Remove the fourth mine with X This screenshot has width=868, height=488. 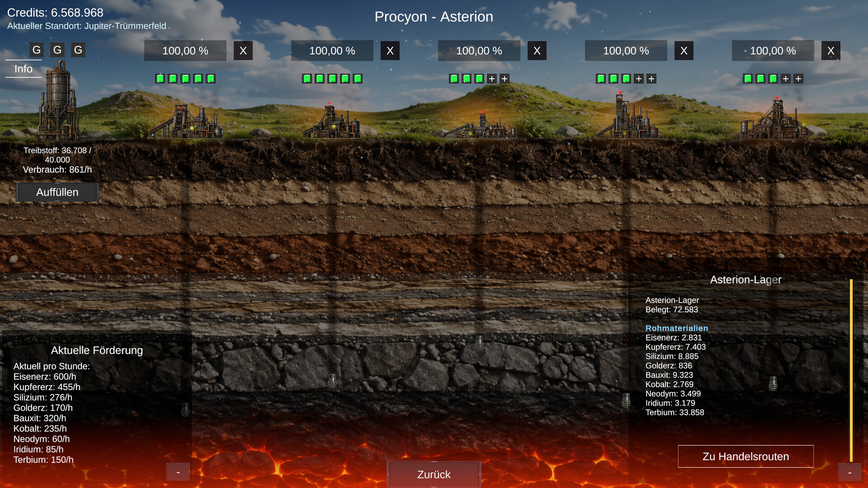pyautogui.click(x=684, y=51)
